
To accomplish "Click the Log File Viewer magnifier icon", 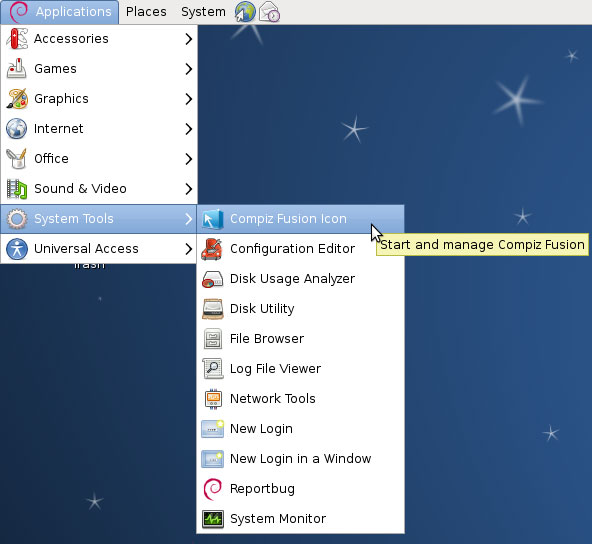I will click(x=213, y=368).
